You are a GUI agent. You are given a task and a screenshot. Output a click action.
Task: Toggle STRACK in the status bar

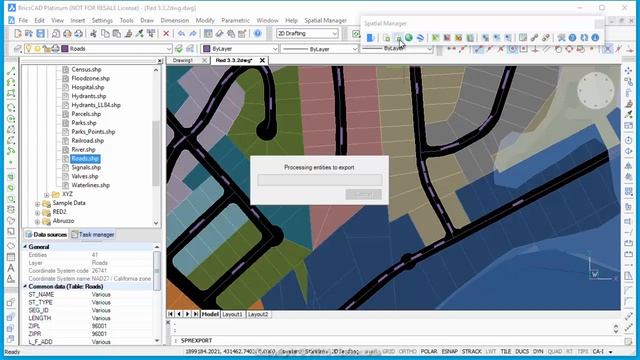click(x=472, y=351)
